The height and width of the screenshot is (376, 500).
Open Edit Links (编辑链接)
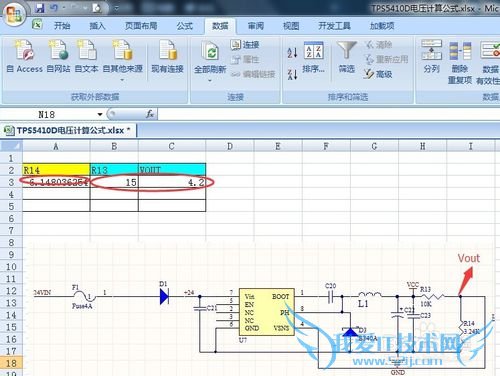(253, 74)
